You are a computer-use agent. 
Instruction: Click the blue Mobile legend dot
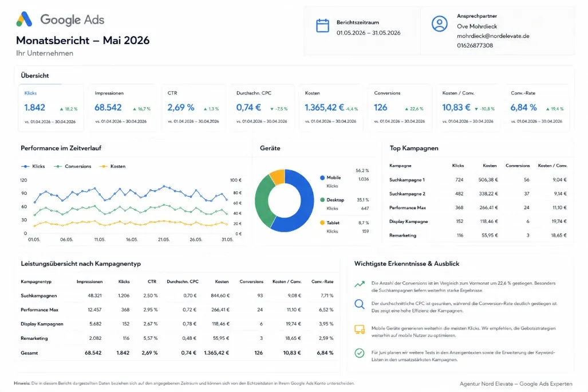click(x=322, y=178)
